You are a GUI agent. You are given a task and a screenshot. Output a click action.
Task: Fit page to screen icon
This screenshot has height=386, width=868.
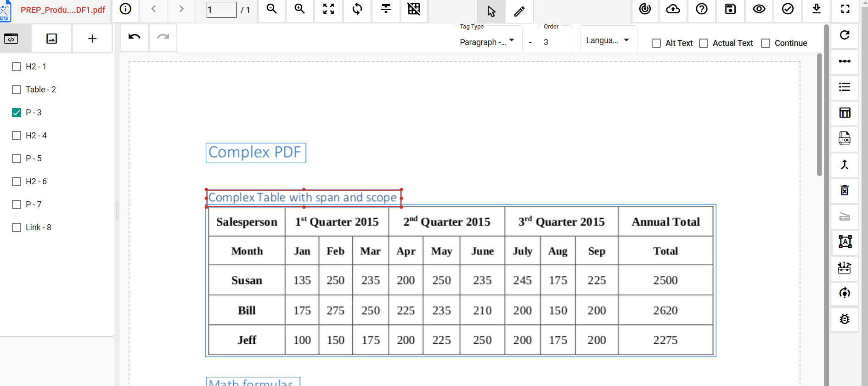coord(328,9)
